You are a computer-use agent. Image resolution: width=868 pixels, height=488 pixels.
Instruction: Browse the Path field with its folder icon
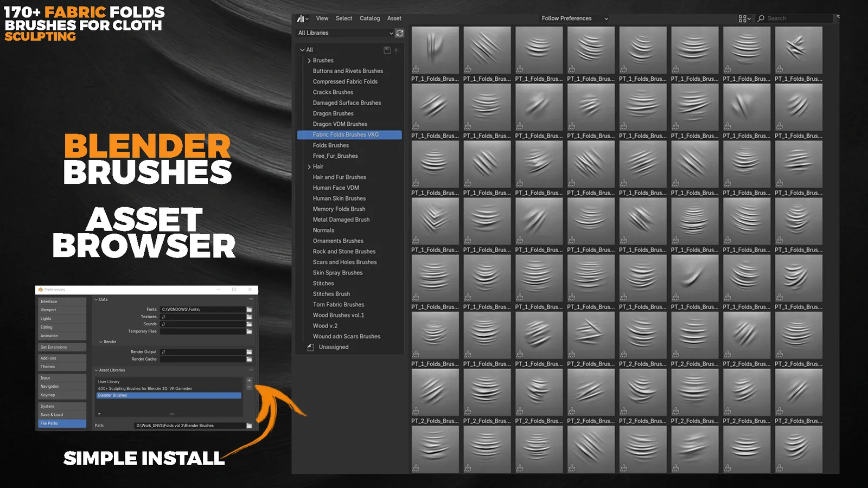(x=249, y=426)
